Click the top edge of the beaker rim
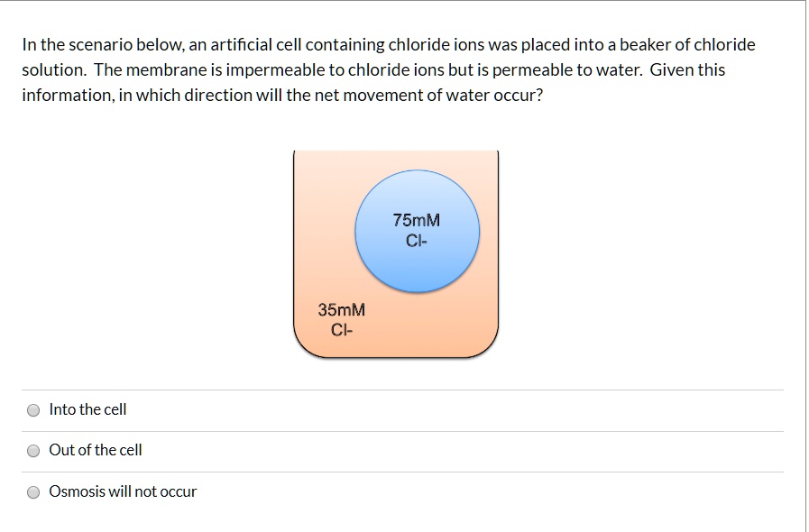The width and height of the screenshot is (809, 532). [395, 151]
